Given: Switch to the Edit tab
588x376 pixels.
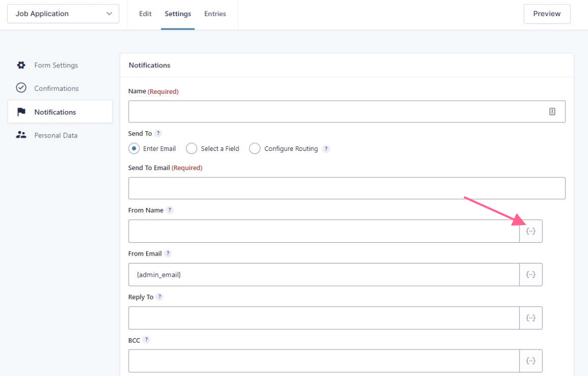Looking at the screenshot, I should pos(145,14).
